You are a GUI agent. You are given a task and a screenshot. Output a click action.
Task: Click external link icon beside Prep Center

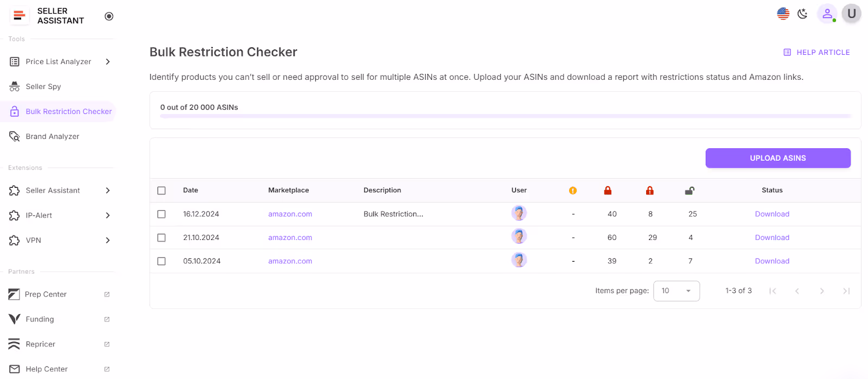[x=107, y=295]
